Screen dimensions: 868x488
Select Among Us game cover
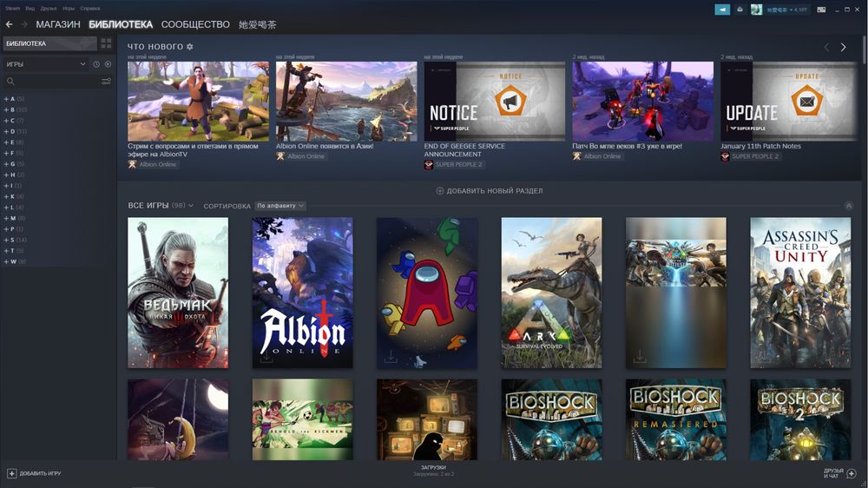427,293
